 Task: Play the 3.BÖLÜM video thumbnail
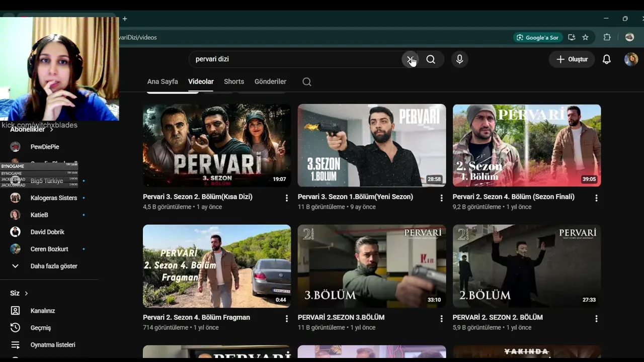[x=372, y=266]
